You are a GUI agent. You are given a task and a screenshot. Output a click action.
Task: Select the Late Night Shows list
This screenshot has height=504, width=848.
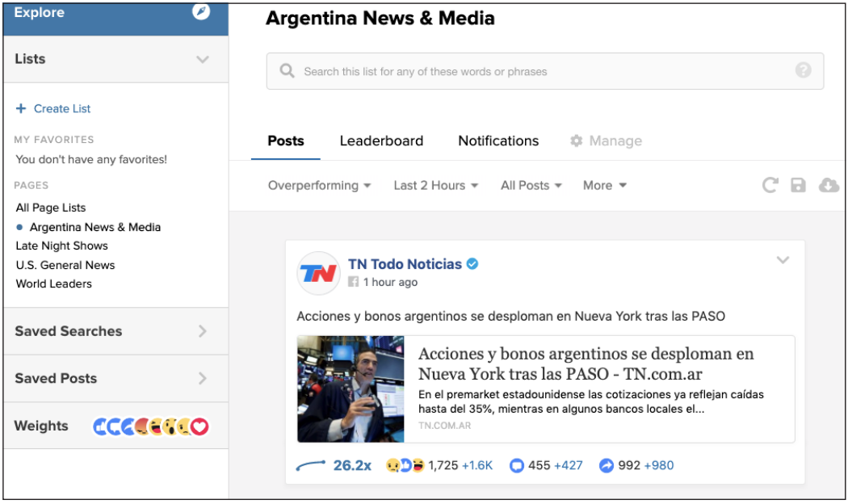coord(61,246)
